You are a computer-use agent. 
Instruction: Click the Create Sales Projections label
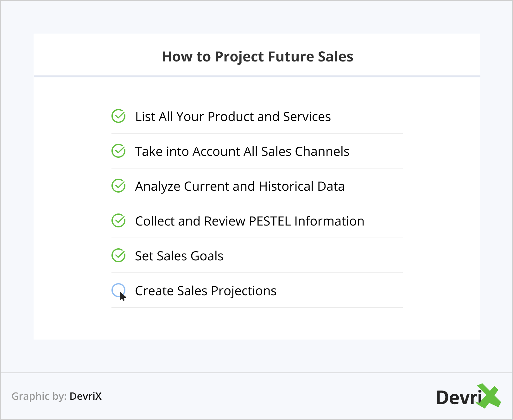click(x=206, y=291)
